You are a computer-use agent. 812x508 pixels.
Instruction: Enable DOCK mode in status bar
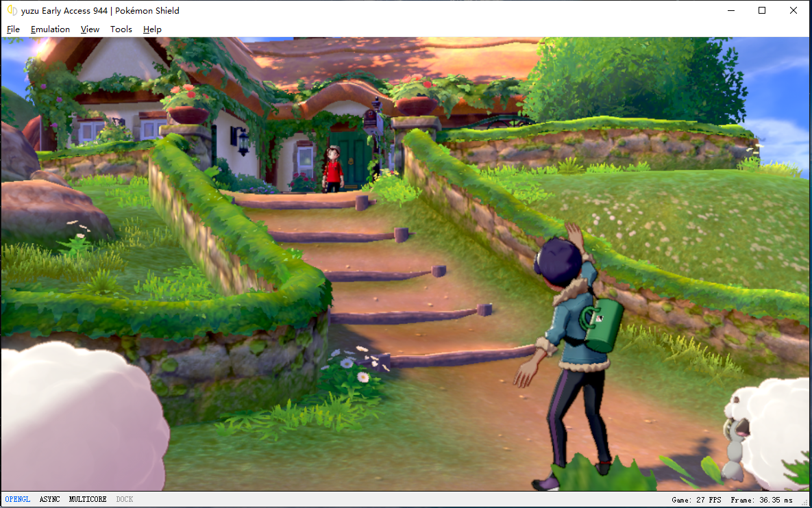coord(124,500)
